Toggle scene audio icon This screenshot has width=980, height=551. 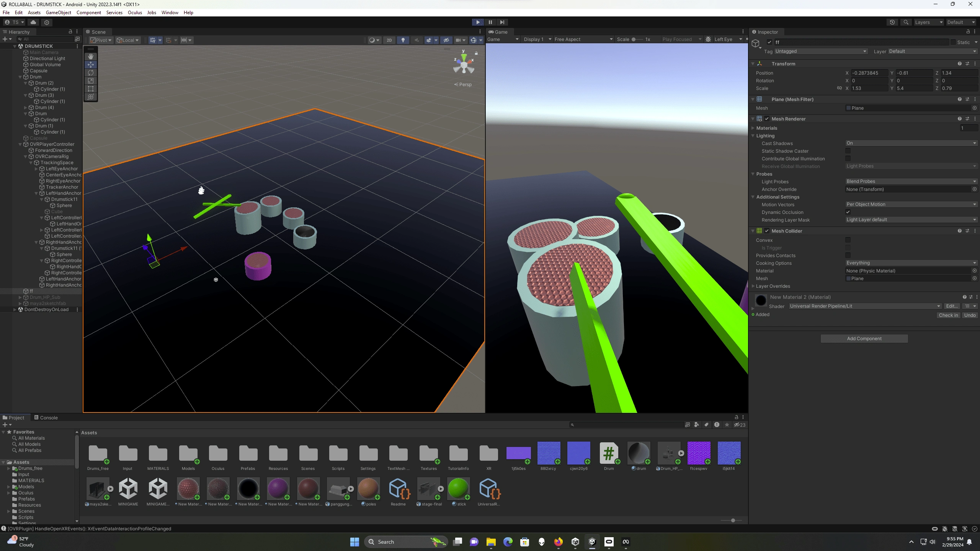[x=416, y=40]
